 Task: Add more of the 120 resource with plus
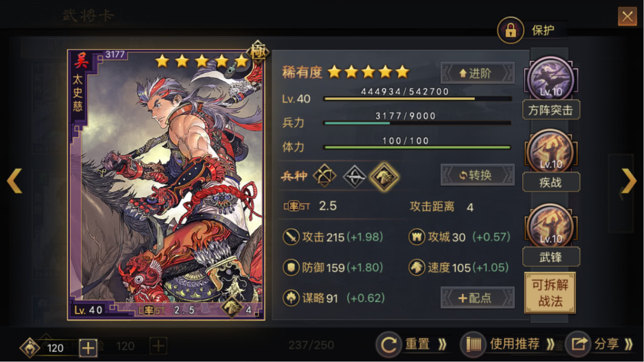click(x=88, y=348)
